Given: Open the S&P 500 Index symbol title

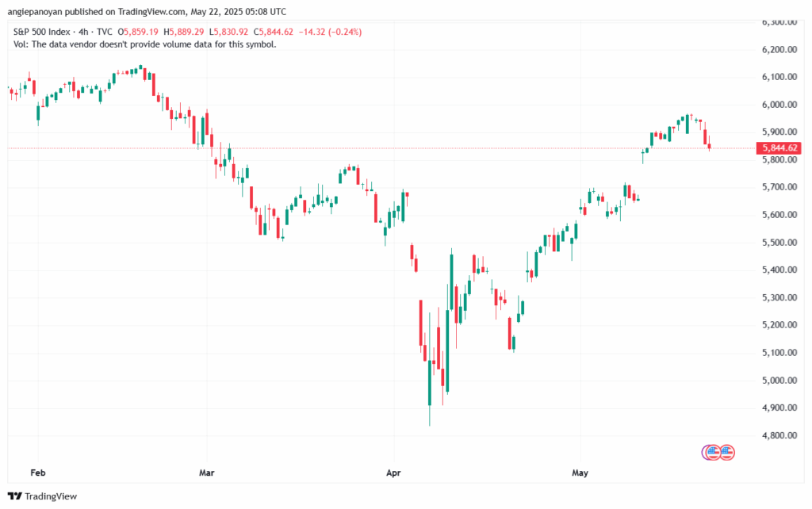Looking at the screenshot, I should coord(41,32).
